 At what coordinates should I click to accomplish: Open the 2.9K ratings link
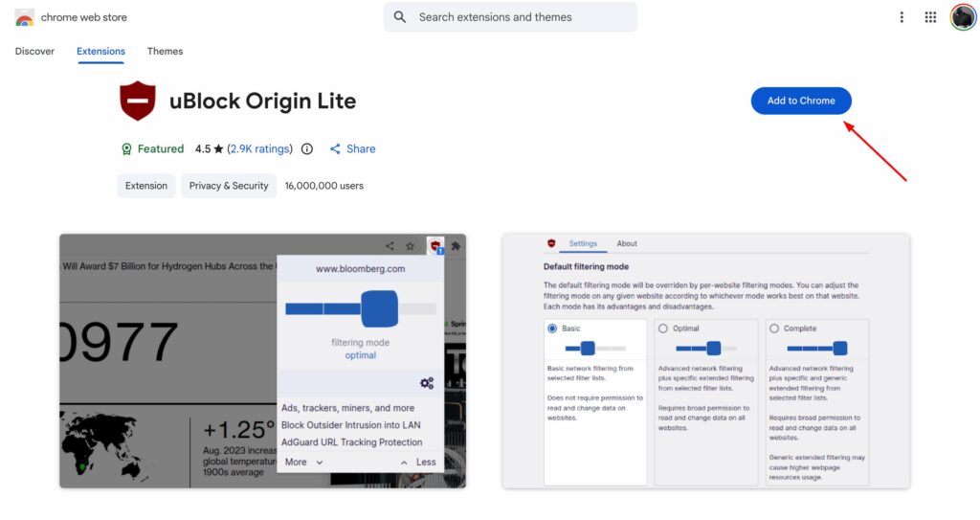click(260, 149)
